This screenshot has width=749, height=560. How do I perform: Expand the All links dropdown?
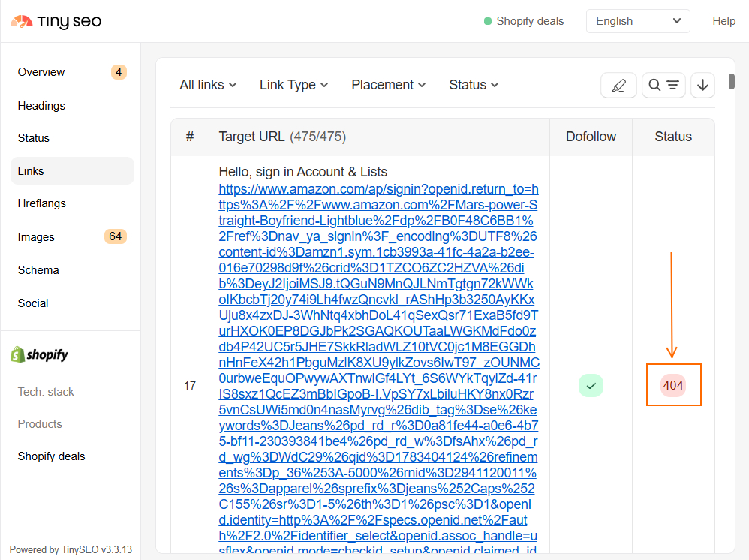pyautogui.click(x=209, y=85)
